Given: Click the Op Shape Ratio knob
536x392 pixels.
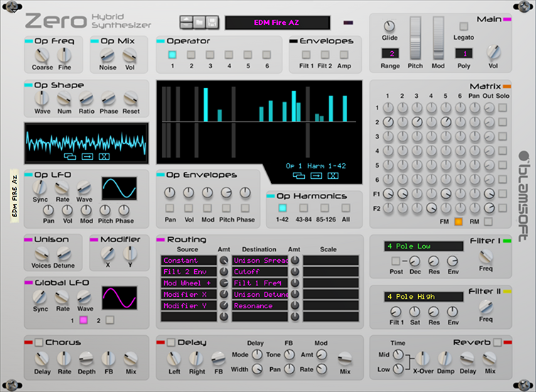Looking at the screenshot, I should tap(86, 99).
